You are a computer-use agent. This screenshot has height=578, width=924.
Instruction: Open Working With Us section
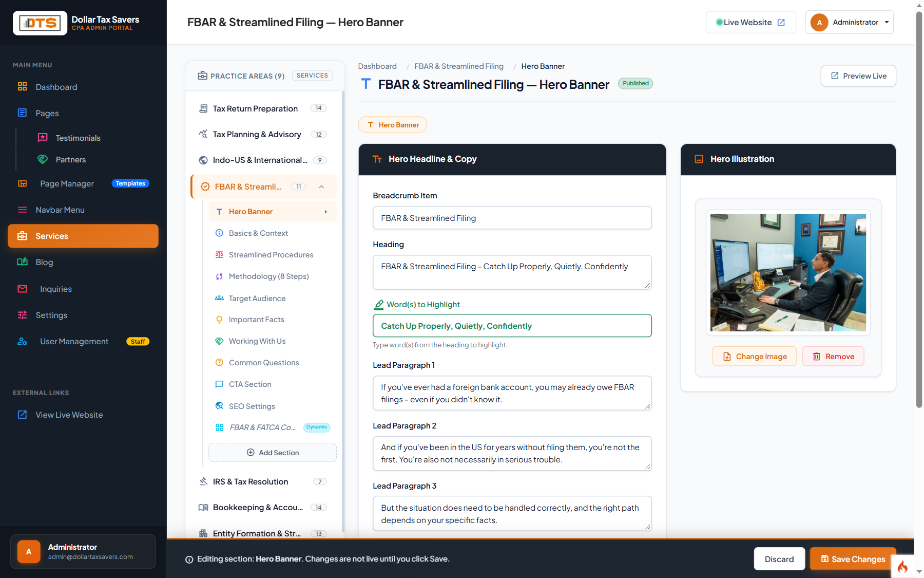click(x=272, y=341)
